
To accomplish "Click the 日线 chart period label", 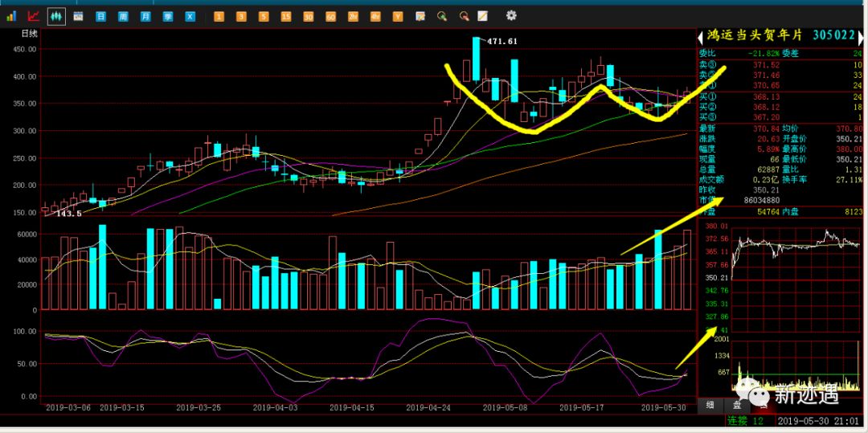I will point(30,35).
